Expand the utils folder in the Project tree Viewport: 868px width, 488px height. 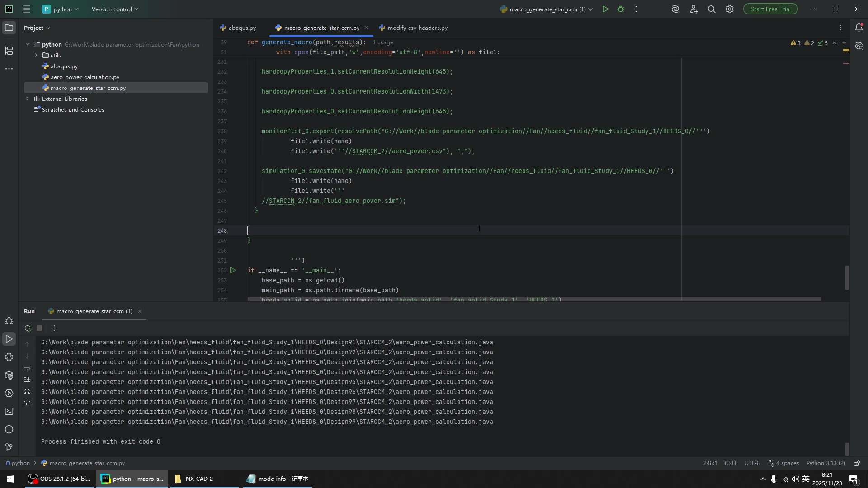(x=36, y=55)
